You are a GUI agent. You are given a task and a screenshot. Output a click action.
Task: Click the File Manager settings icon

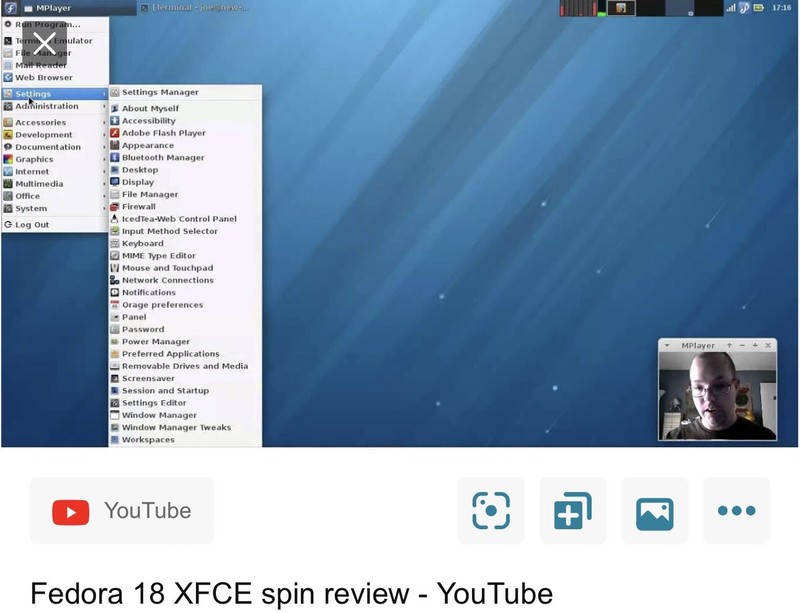(115, 194)
